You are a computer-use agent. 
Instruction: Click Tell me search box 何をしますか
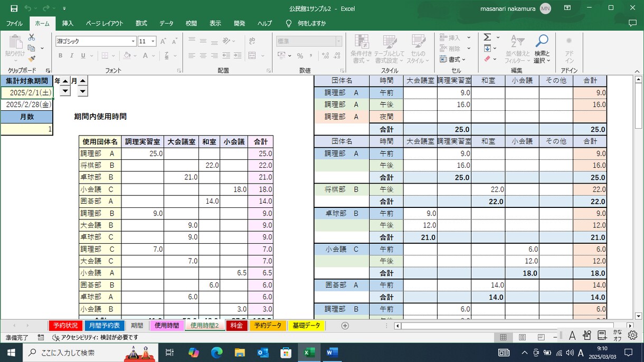pos(311,23)
